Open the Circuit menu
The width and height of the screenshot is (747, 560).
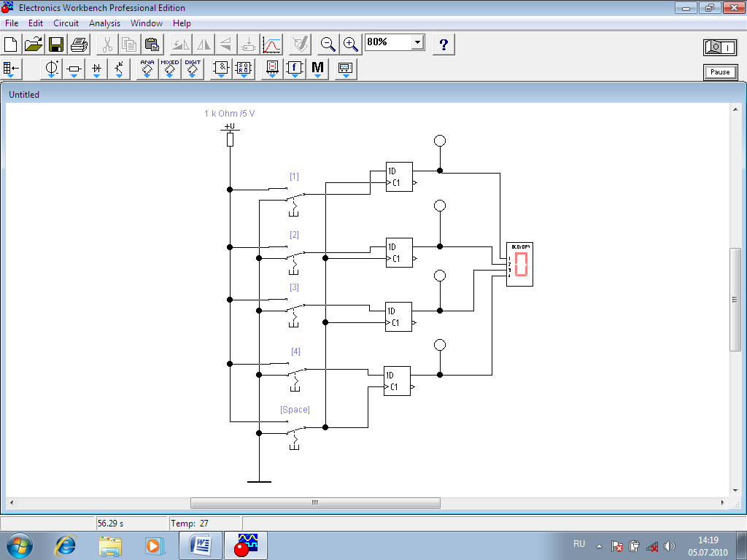[66, 23]
